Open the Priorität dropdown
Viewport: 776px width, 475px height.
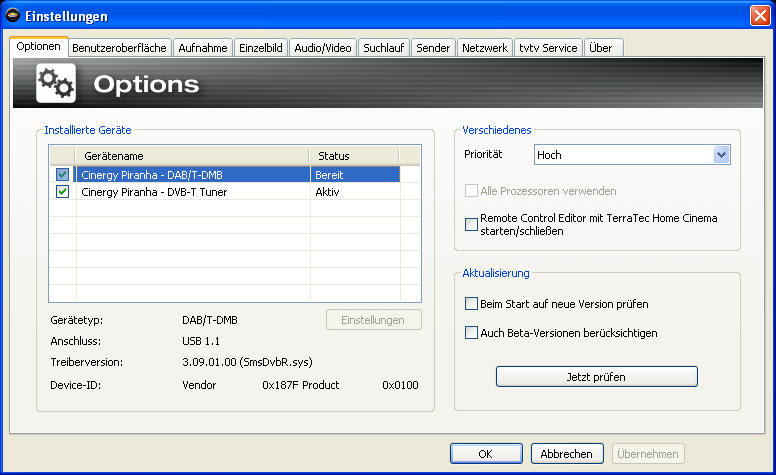coord(721,155)
